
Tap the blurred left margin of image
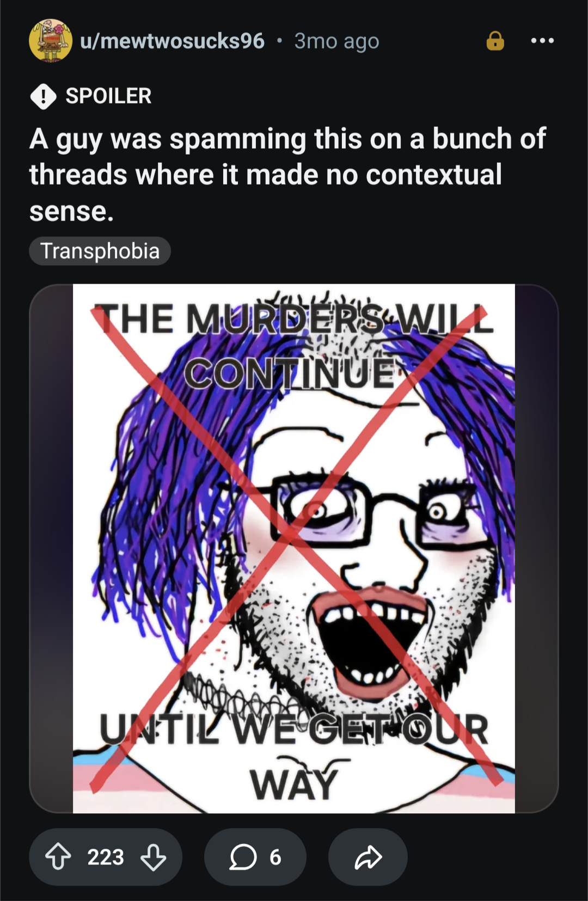tap(51, 549)
